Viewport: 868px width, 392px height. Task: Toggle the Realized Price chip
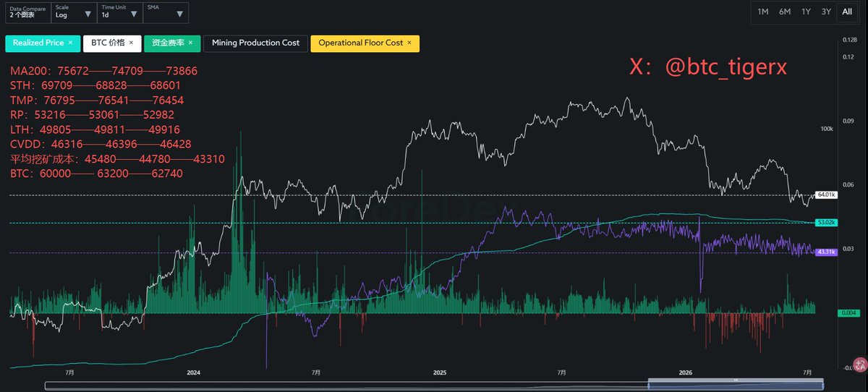coord(42,43)
